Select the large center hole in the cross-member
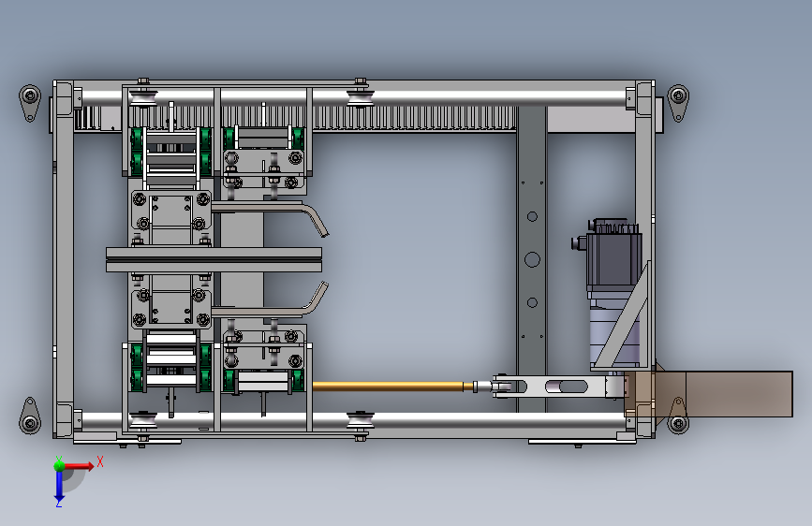Screen dimensions: 812x526 point(532,259)
